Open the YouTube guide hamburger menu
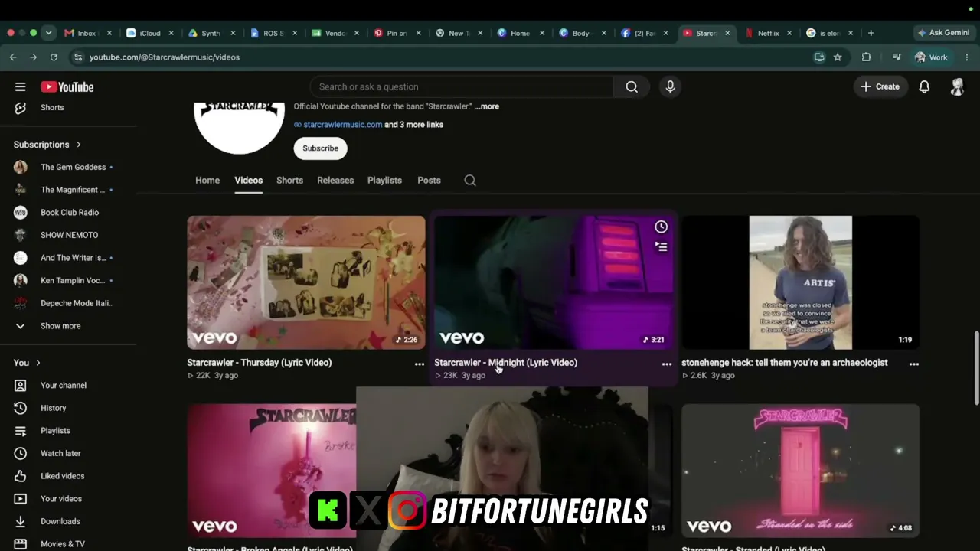Image resolution: width=980 pixels, height=551 pixels. 21,86
